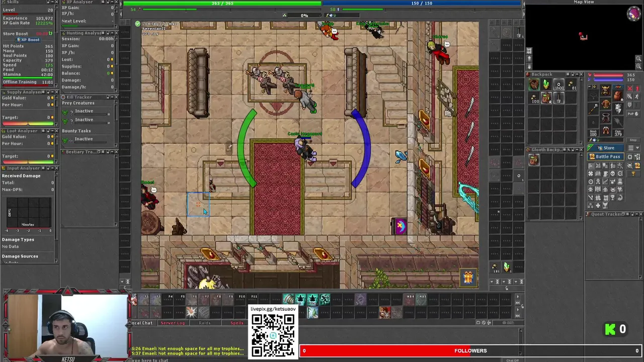
Task: Collapse the Skills panel
Action: click(x=52, y=2)
